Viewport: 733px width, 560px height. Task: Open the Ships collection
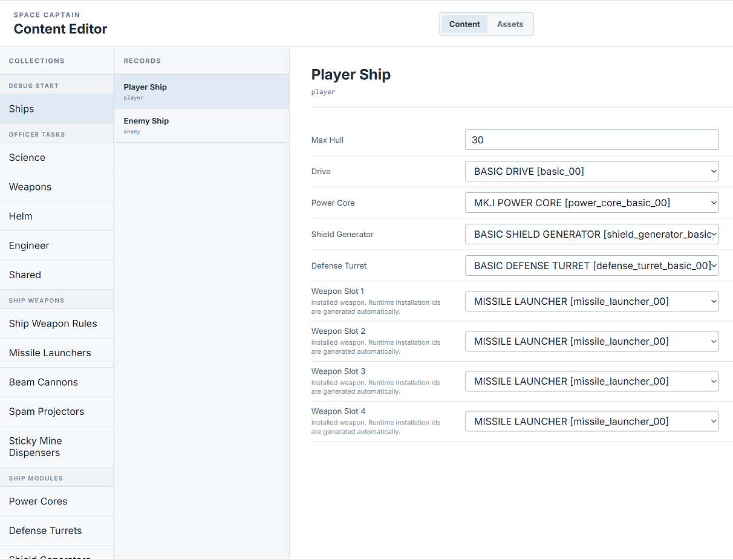pos(57,109)
